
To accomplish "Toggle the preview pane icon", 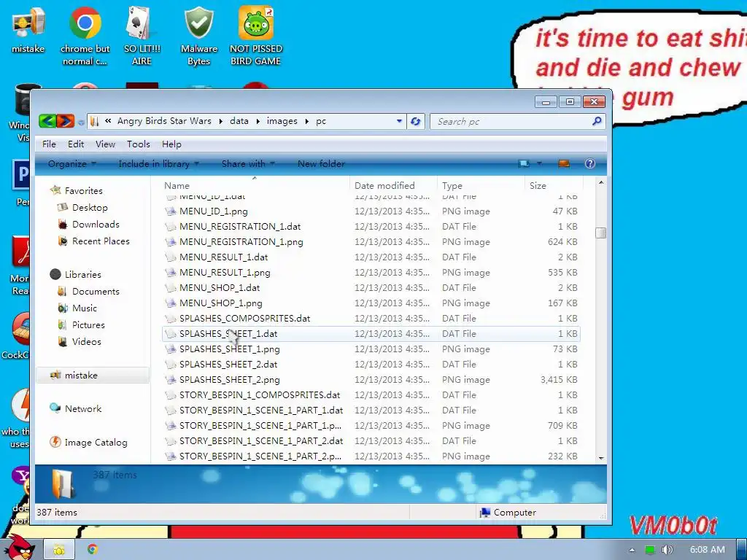I will (564, 163).
